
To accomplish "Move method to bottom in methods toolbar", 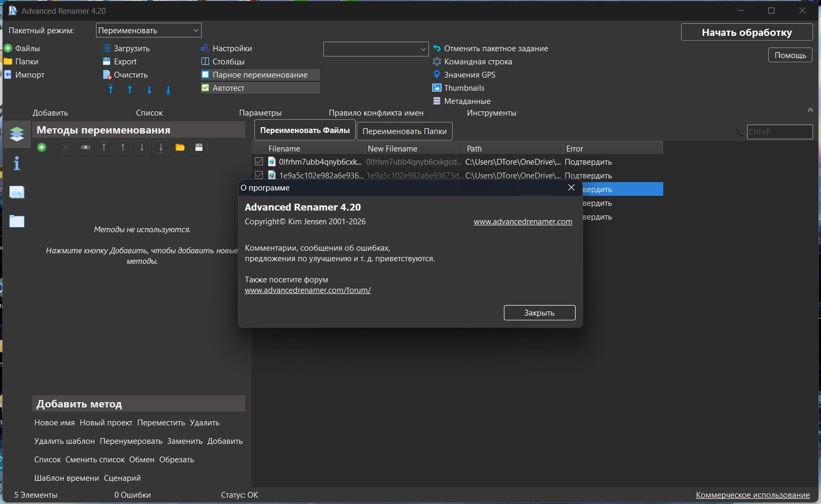I will pos(161,148).
